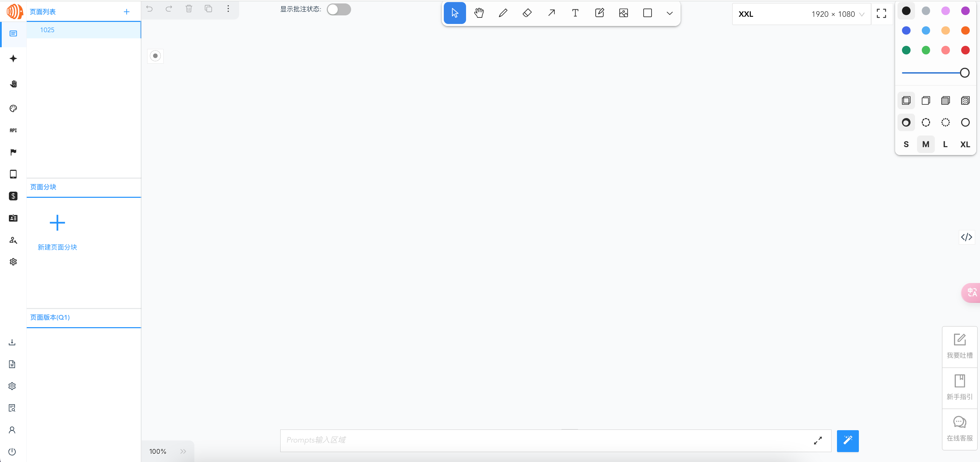Click the Prompts input field

[533, 440]
